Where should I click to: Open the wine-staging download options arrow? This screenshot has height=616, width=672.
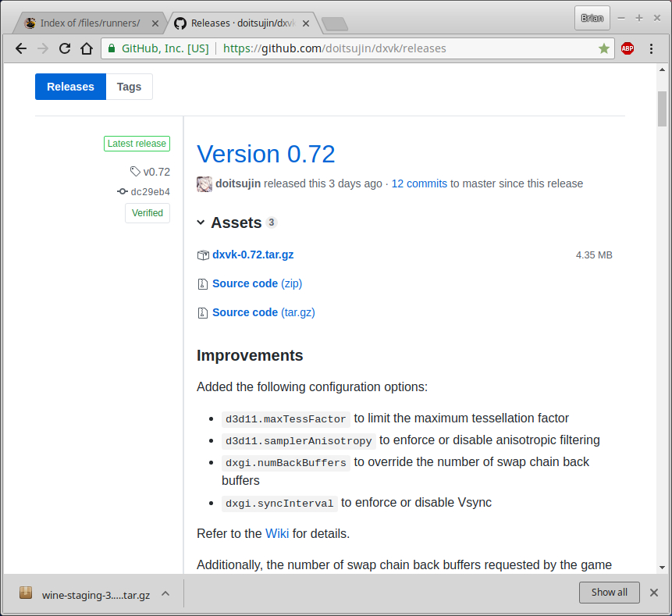[x=165, y=593]
